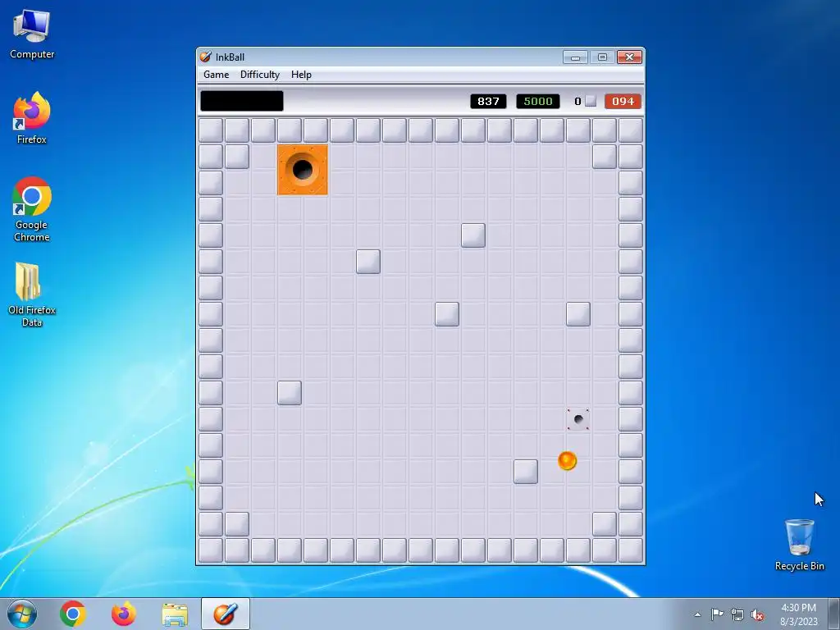This screenshot has height=630, width=840.
Task: Open the Help menu
Action: pyautogui.click(x=301, y=75)
